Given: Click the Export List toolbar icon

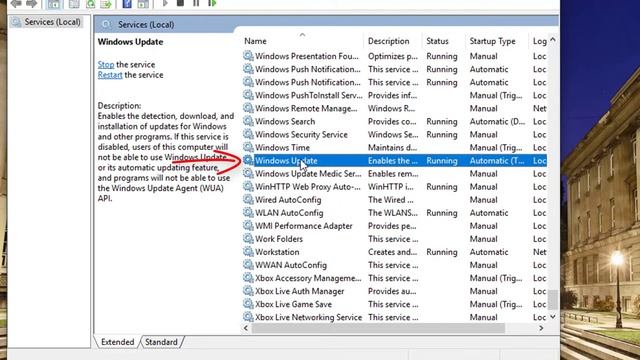Looking at the screenshot, I should click(x=106, y=4).
